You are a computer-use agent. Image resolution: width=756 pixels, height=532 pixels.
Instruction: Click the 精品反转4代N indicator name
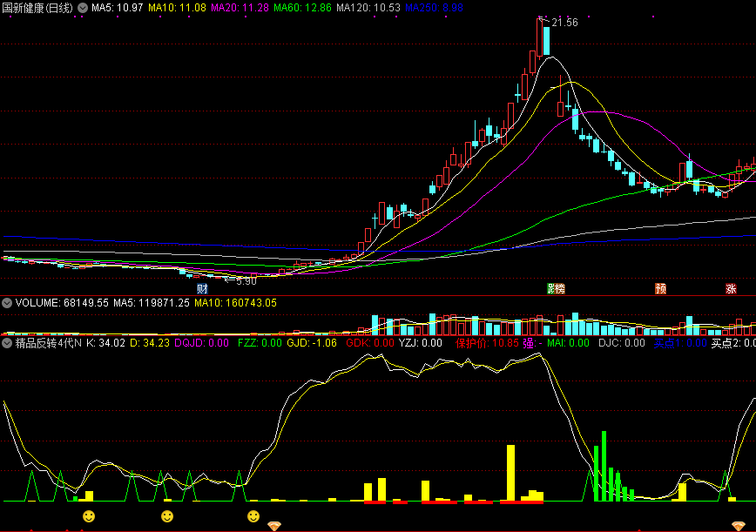click(48, 343)
